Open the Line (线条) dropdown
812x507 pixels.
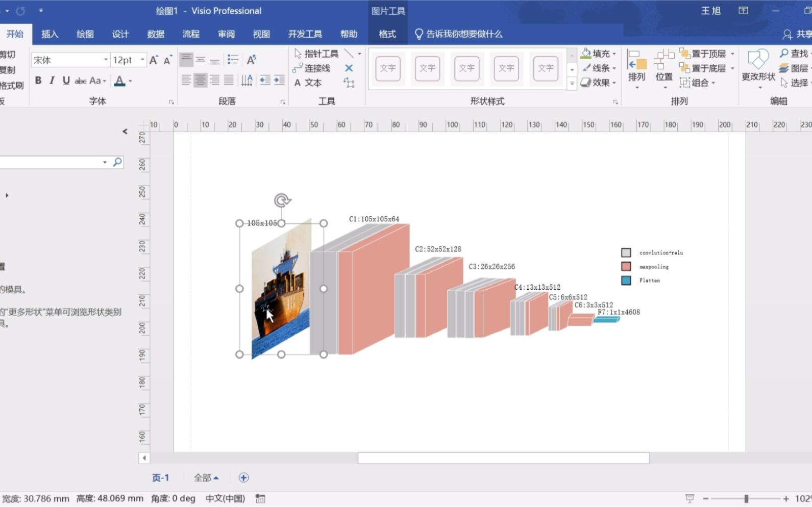pyautogui.click(x=599, y=68)
